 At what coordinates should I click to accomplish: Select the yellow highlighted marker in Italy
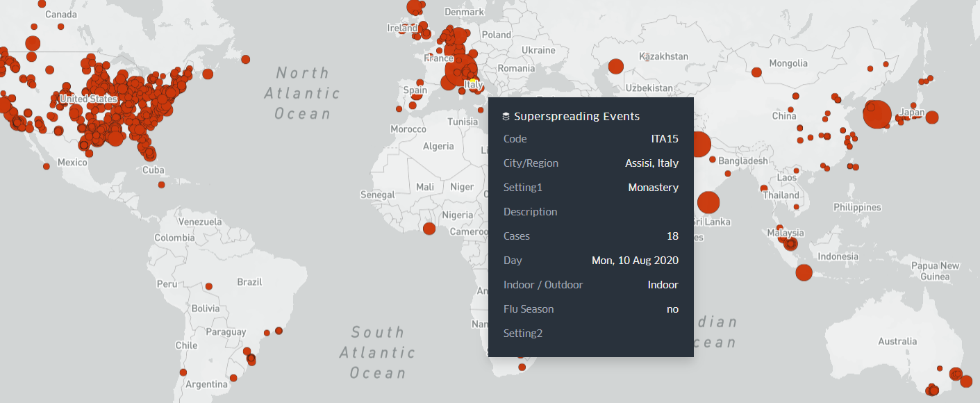click(x=474, y=84)
